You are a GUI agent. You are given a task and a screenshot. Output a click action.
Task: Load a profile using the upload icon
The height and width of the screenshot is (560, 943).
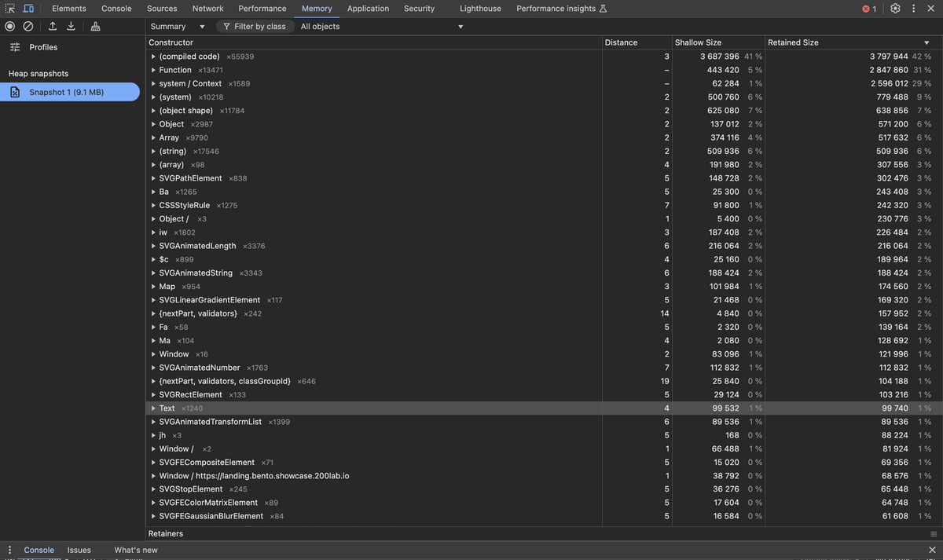51,26
